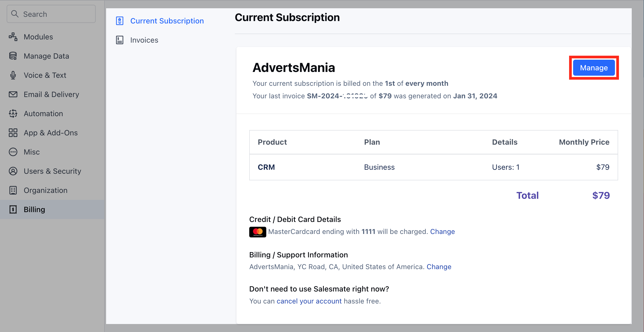Click the Monthly Price column header
The width and height of the screenshot is (644, 332).
(584, 142)
